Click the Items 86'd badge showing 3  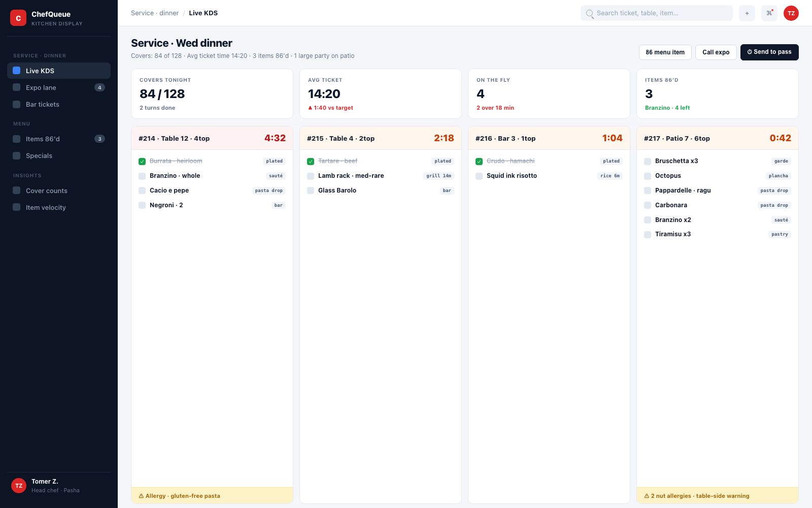coord(99,139)
